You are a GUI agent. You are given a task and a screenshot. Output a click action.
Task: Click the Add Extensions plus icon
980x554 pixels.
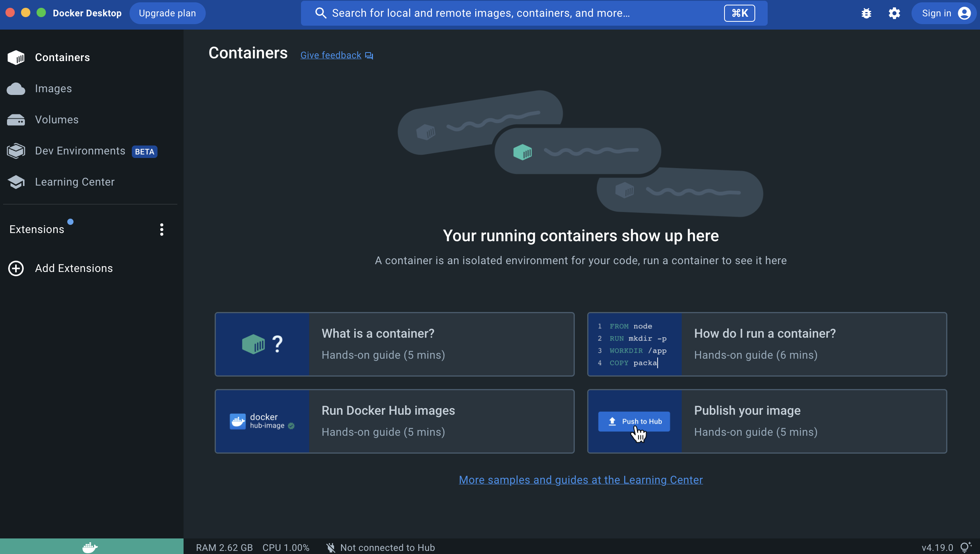point(16,268)
